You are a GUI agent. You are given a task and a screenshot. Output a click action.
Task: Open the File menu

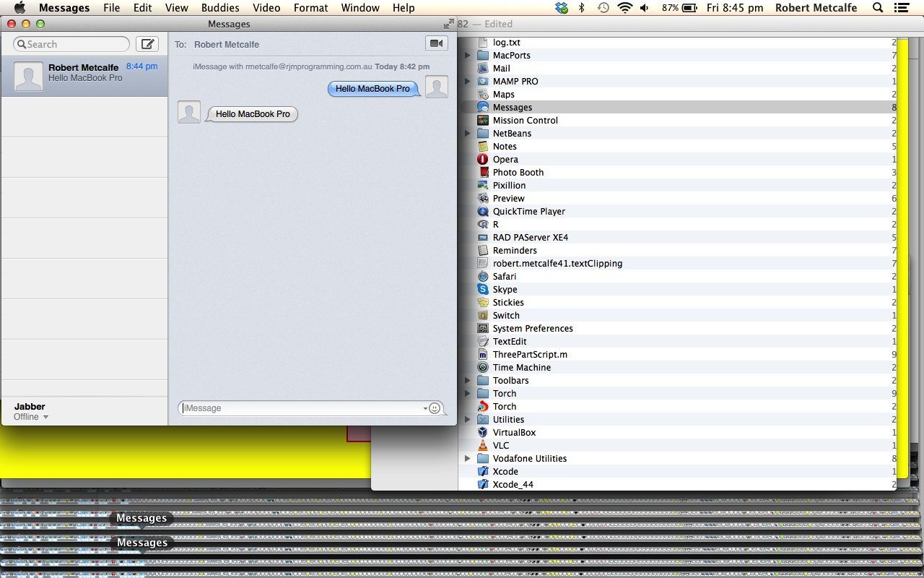click(x=112, y=8)
